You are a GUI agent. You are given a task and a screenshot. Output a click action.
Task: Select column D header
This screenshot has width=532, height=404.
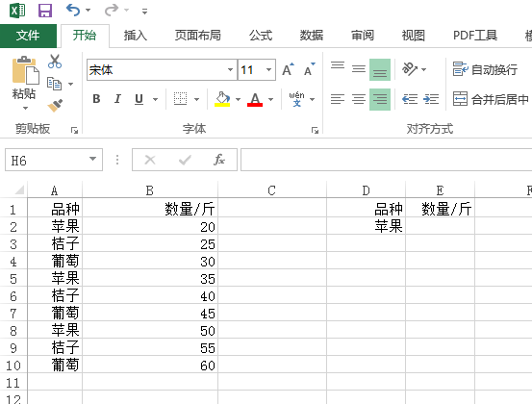click(x=366, y=190)
